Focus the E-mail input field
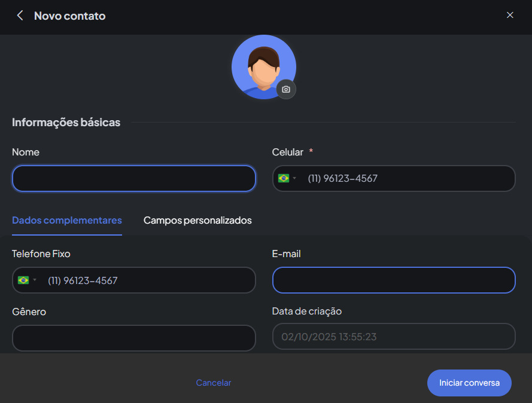Viewport: 532px width, 403px height. pyautogui.click(x=394, y=280)
